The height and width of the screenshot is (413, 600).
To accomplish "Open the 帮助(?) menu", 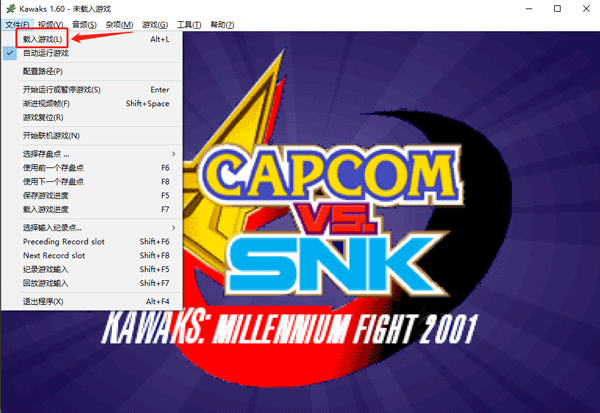I will point(222,24).
